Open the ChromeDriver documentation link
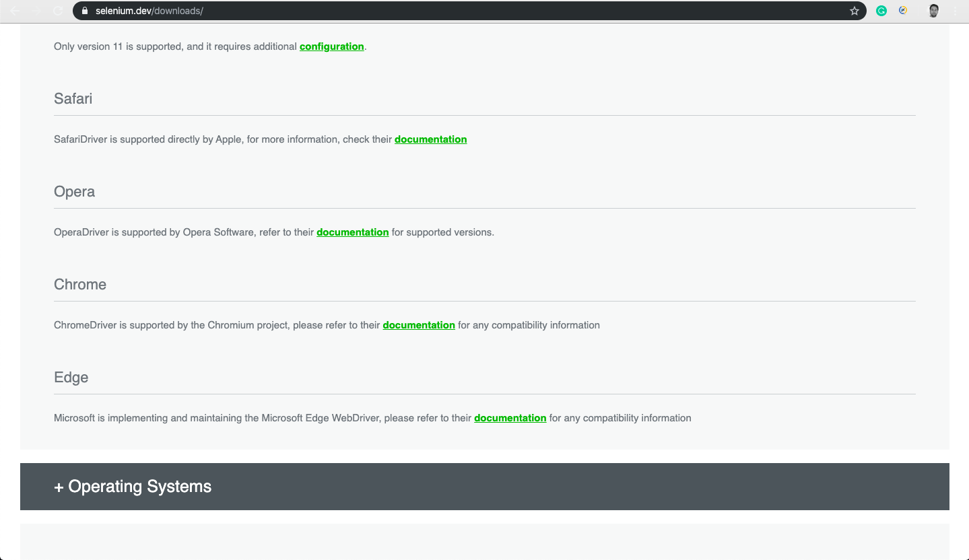This screenshot has height=560, width=969. tap(418, 325)
